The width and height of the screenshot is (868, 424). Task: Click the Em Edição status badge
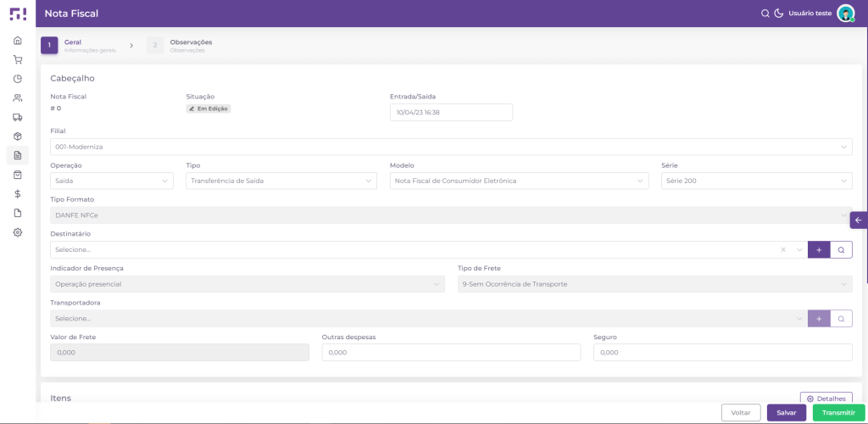point(209,109)
